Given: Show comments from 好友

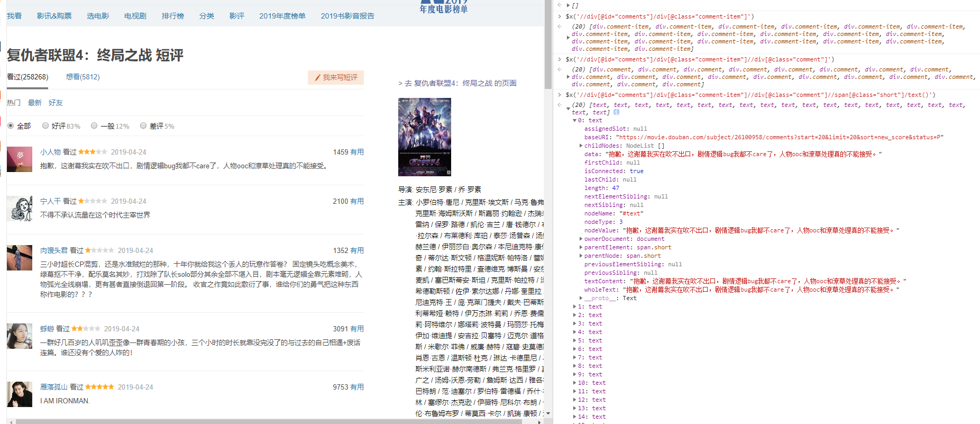Looking at the screenshot, I should click(56, 103).
